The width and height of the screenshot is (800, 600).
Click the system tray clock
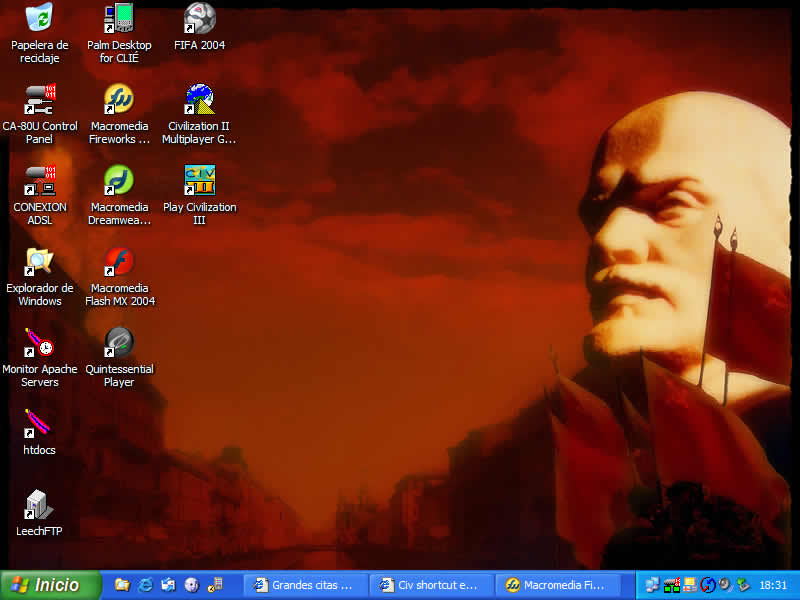773,585
